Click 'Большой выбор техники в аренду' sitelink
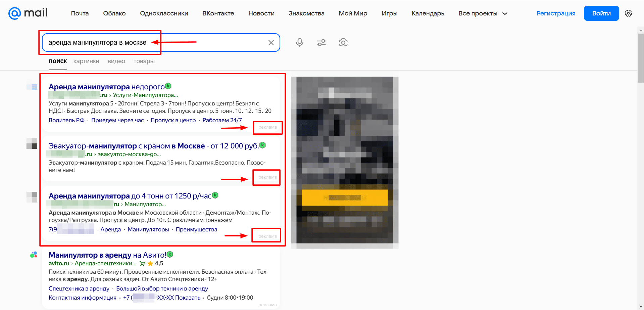The height and width of the screenshot is (310, 644). (x=162, y=289)
